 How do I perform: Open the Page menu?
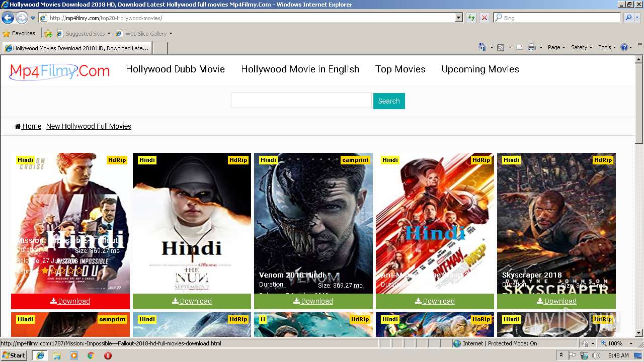[556, 47]
